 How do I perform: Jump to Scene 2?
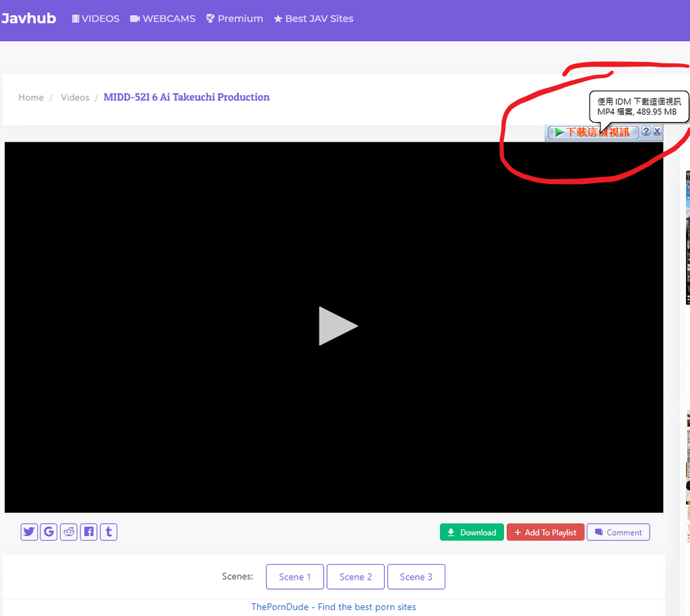tap(355, 576)
